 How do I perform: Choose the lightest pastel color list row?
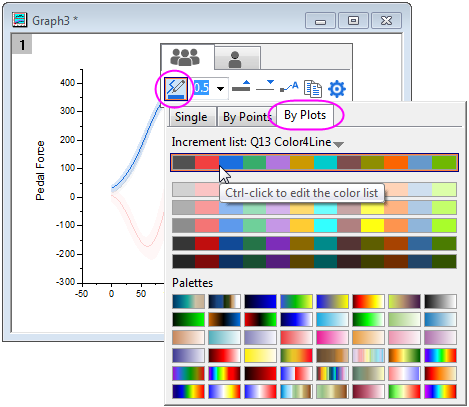pyautogui.click(x=314, y=189)
